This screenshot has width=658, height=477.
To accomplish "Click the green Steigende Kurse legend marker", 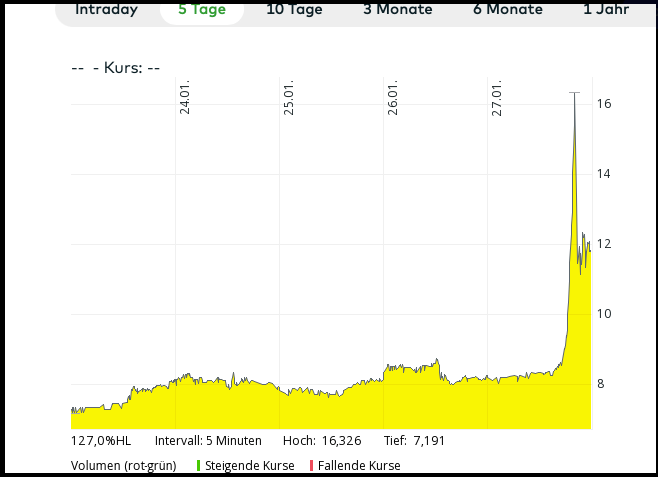I will point(198,465).
